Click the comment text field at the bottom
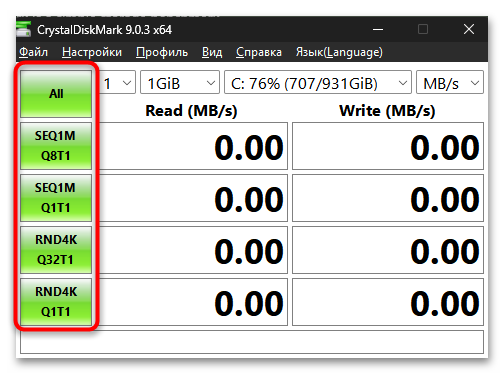The height and width of the screenshot is (374, 504). (252, 342)
